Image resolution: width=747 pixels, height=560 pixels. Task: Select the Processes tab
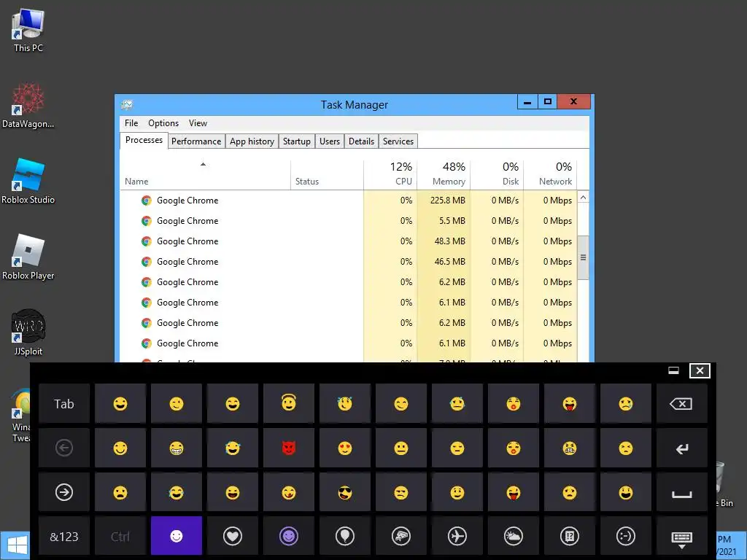click(x=144, y=140)
